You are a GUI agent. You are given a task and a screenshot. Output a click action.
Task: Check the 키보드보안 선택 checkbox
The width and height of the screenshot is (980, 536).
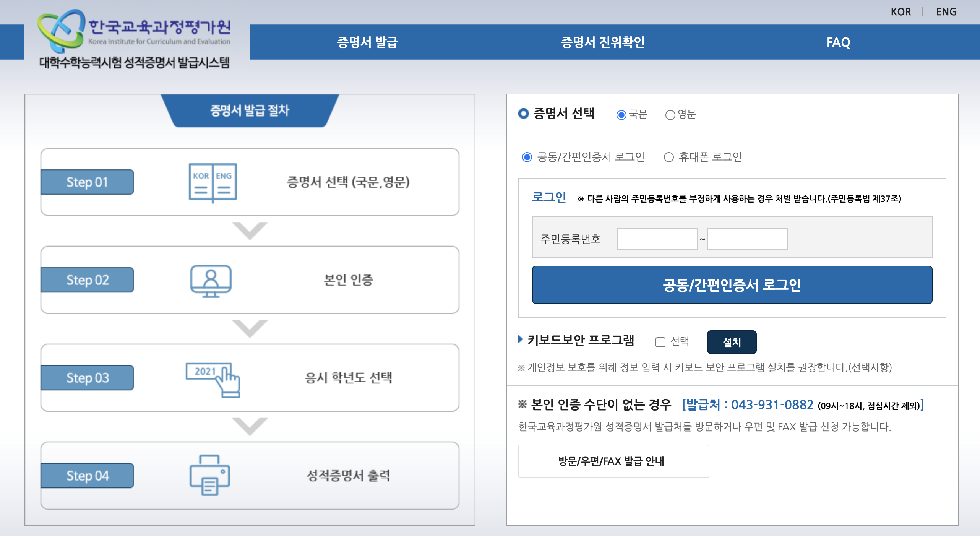660,342
